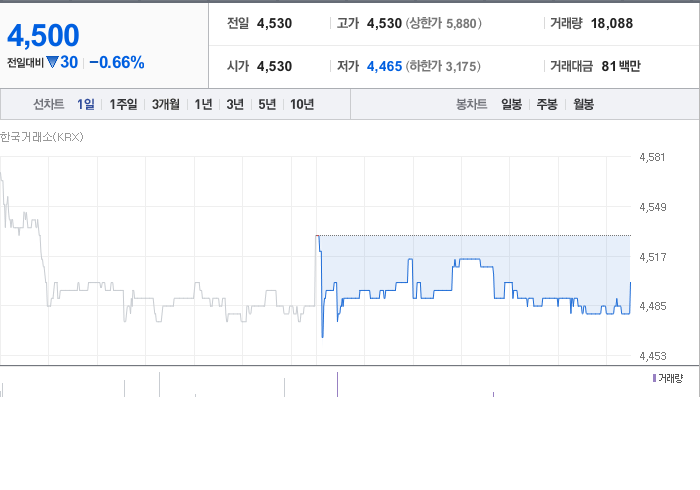This screenshot has height=490, width=700.
Task: Click the 4,485 axis label
Action: (x=653, y=306)
